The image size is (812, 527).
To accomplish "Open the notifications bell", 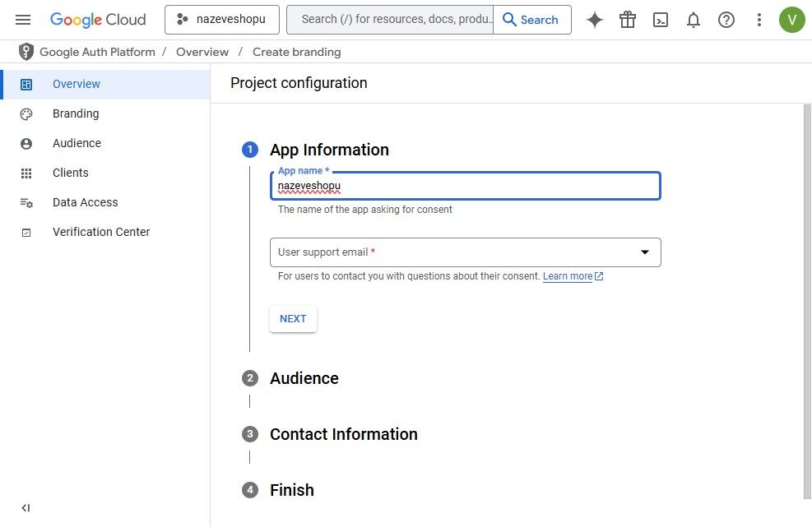I will 694,20.
